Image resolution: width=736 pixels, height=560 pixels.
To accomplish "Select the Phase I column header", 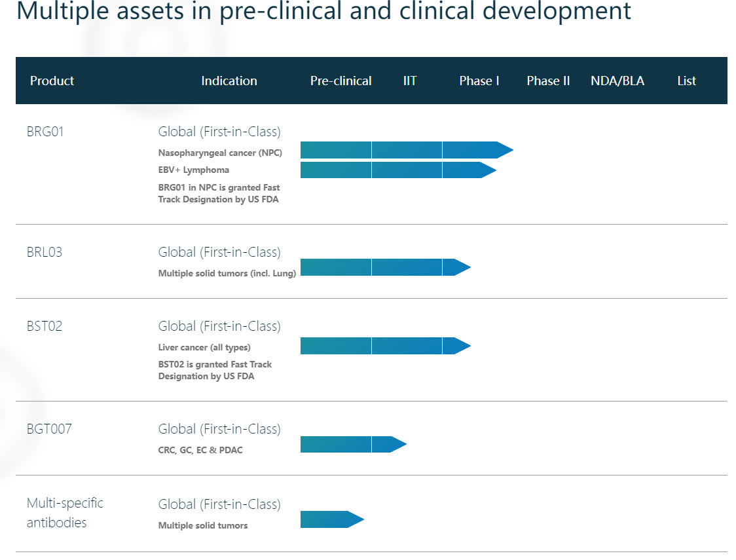I will pos(479,81).
